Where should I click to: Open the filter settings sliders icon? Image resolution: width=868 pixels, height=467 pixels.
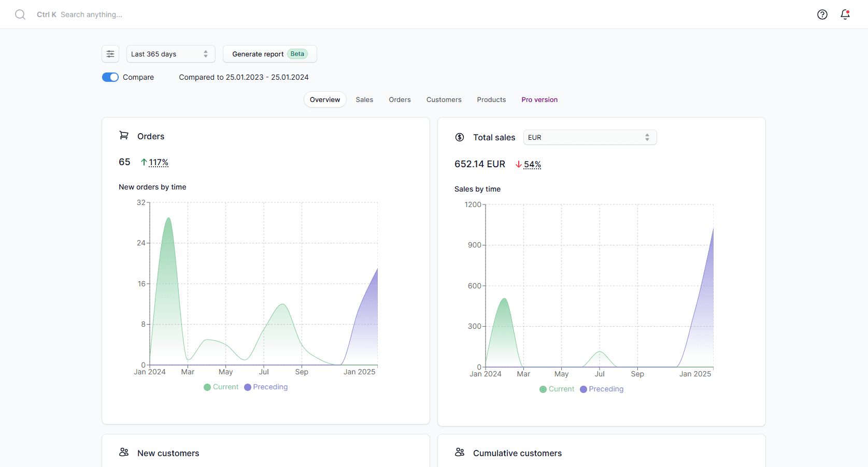tap(110, 54)
